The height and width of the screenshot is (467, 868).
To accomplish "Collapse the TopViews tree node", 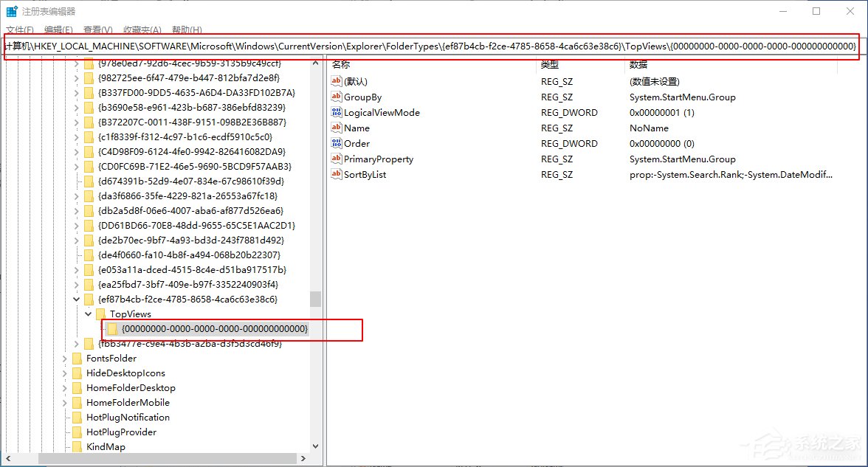I will [88, 314].
